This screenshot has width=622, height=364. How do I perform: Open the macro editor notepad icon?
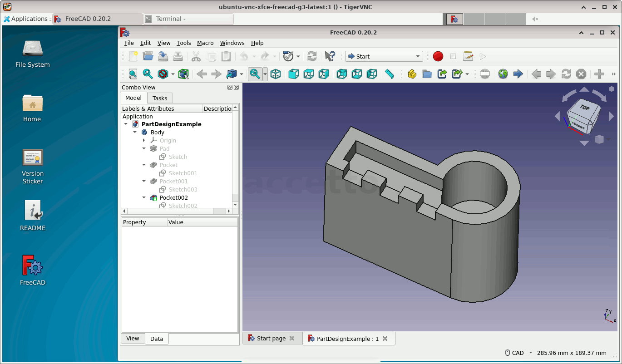468,56
